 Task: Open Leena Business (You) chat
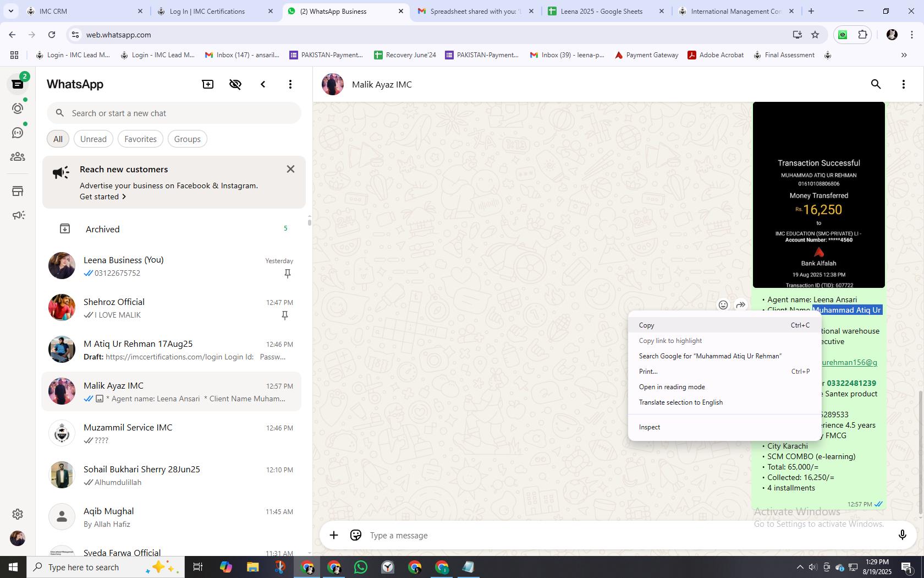tap(172, 266)
